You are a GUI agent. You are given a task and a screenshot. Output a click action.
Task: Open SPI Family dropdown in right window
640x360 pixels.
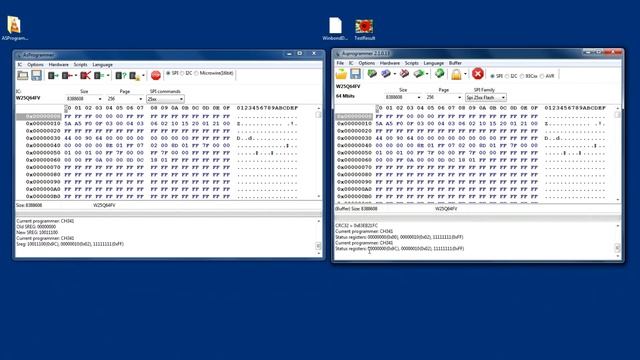point(486,97)
